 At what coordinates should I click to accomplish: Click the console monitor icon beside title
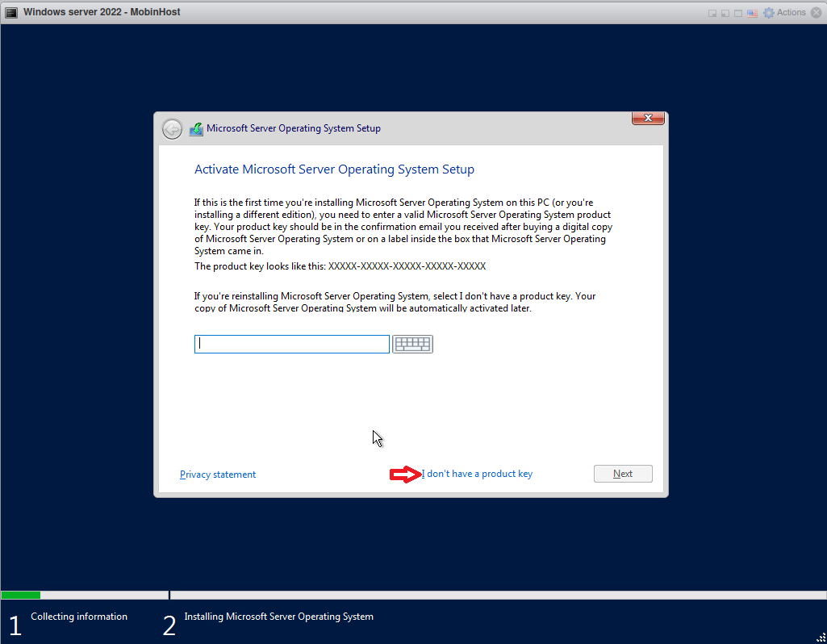coord(11,12)
